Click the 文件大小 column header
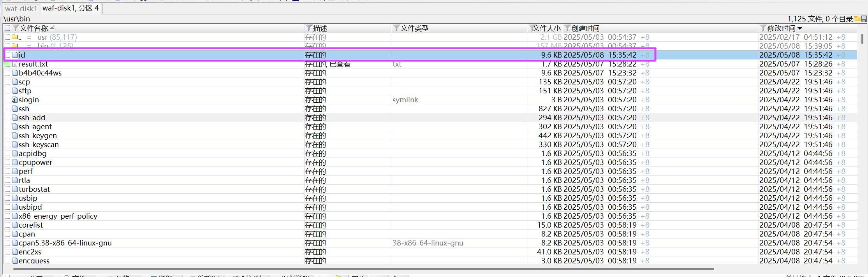This screenshot has width=868, height=277. 547,28
